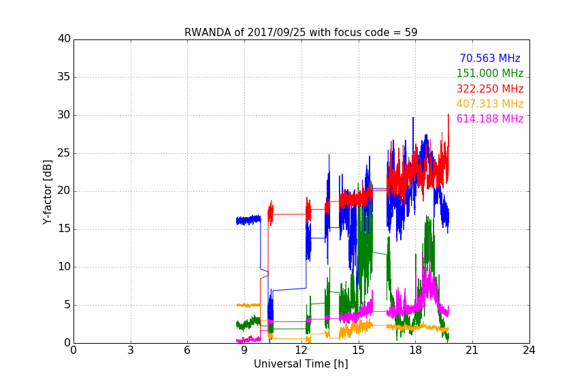Click the y-axis tick label 40
Screen dimensions: 588x392
(x=64, y=39)
